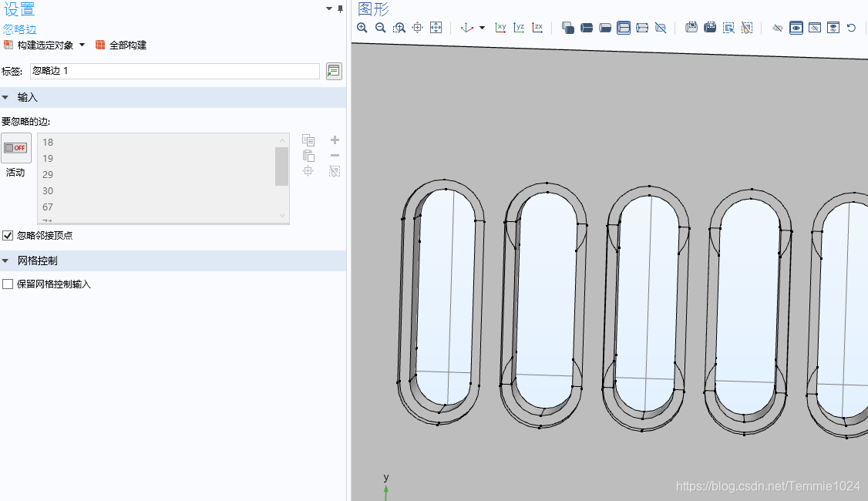Screen dimensions: 868x501
Task: Click the Zoom In icon in graphics toolbar
Action: (x=362, y=28)
